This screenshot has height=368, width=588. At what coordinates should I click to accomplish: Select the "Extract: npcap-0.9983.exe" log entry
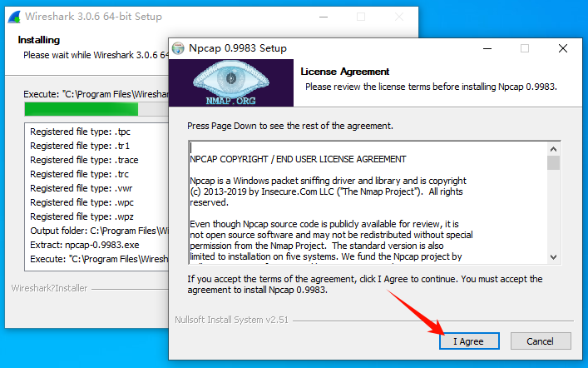(84, 245)
